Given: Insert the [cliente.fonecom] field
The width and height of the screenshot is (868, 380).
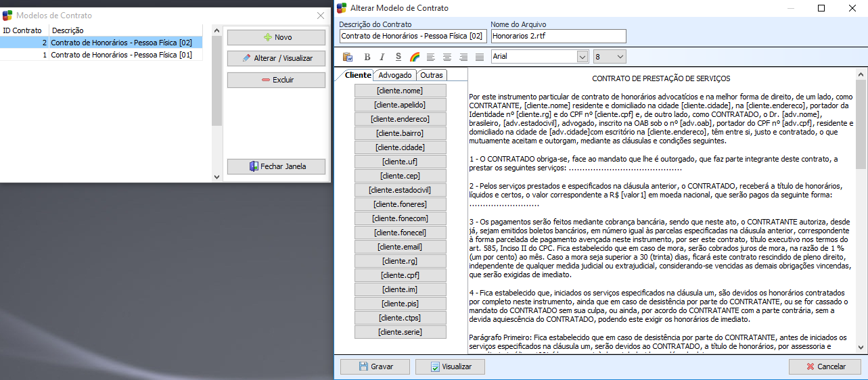Looking at the screenshot, I should (x=400, y=218).
